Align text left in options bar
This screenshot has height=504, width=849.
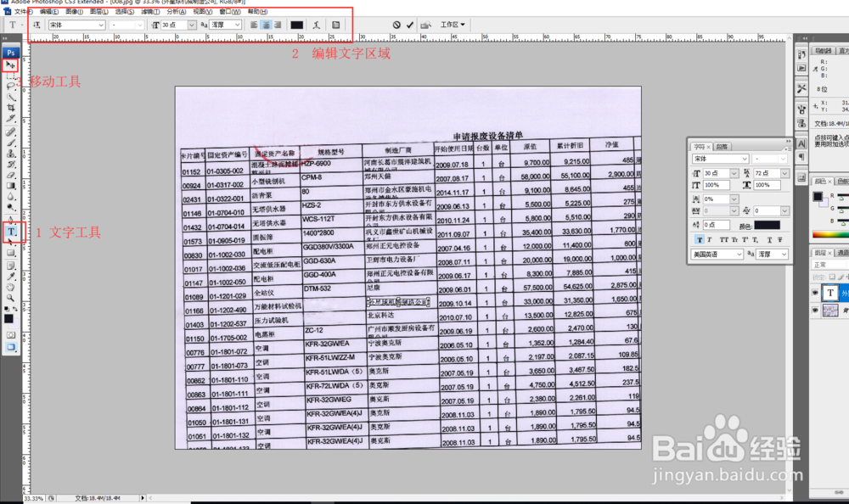[x=254, y=25]
